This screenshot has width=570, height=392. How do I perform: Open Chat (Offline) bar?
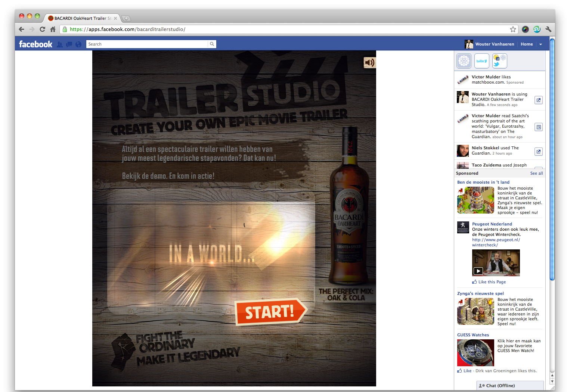pos(510,386)
